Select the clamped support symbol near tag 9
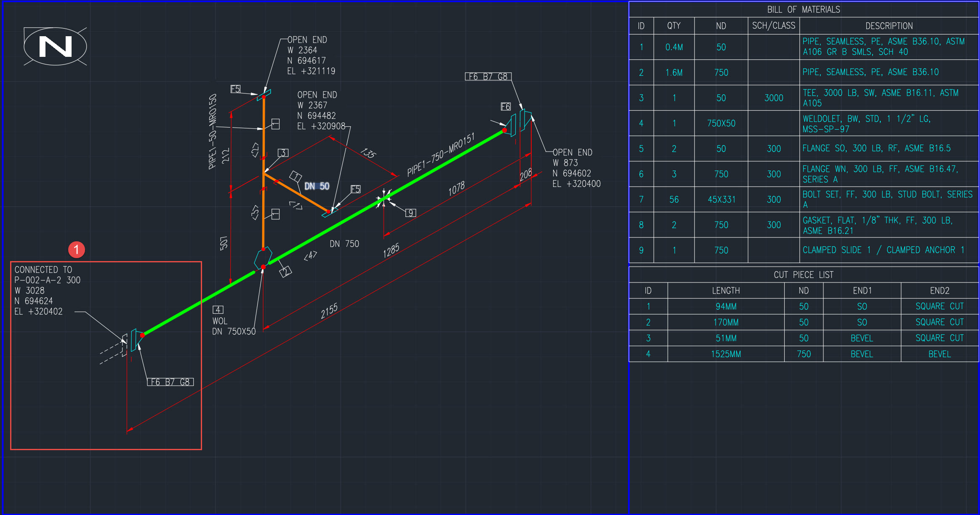 [x=384, y=198]
